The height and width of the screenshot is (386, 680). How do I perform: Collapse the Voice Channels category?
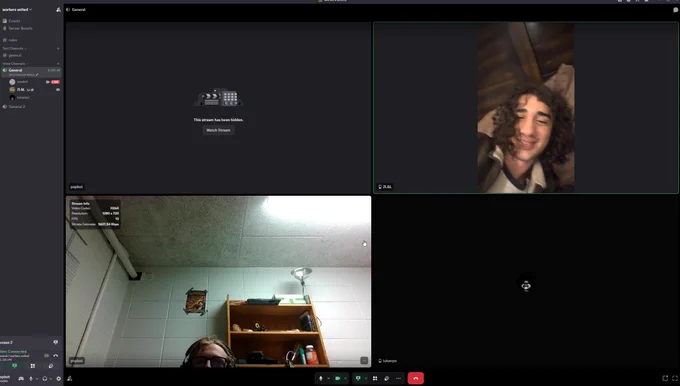point(15,64)
